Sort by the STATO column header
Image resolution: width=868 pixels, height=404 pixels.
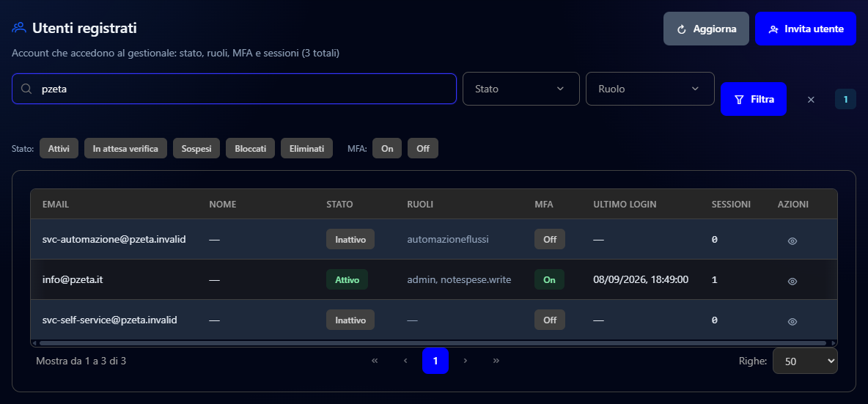(x=339, y=205)
